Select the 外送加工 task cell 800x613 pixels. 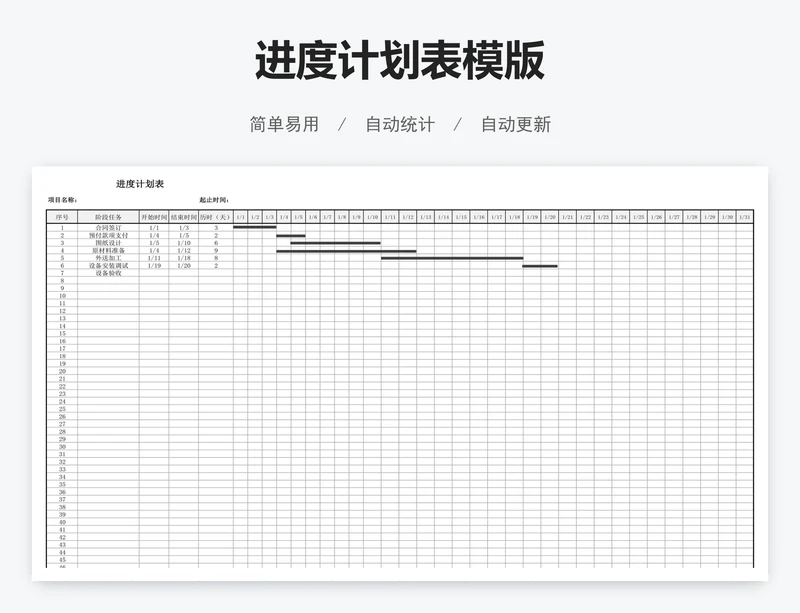point(108,258)
